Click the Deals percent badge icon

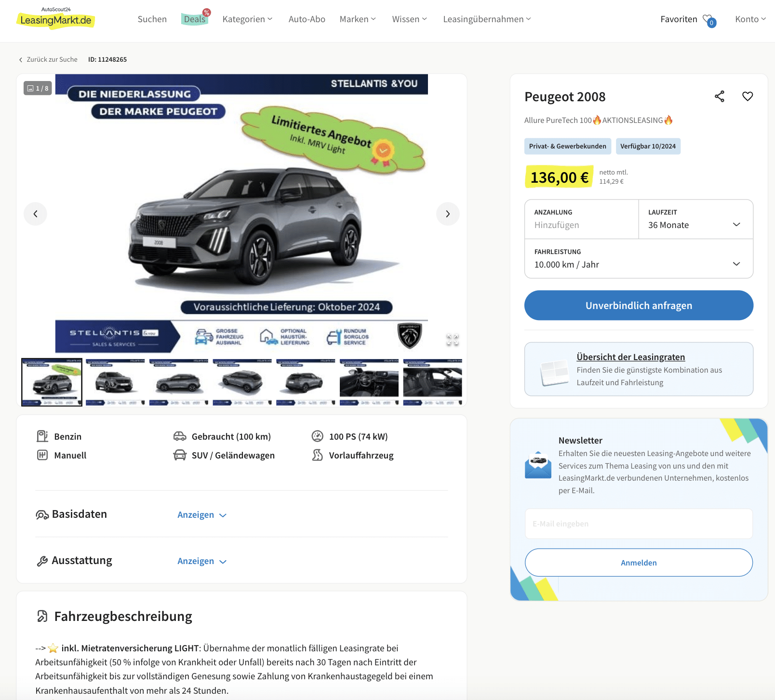coord(207,13)
